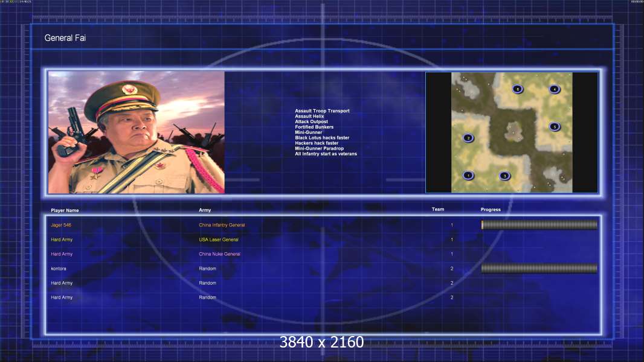Image resolution: width=644 pixels, height=362 pixels.
Task: Click 'Random' army in the kontora row
Action: click(x=207, y=268)
